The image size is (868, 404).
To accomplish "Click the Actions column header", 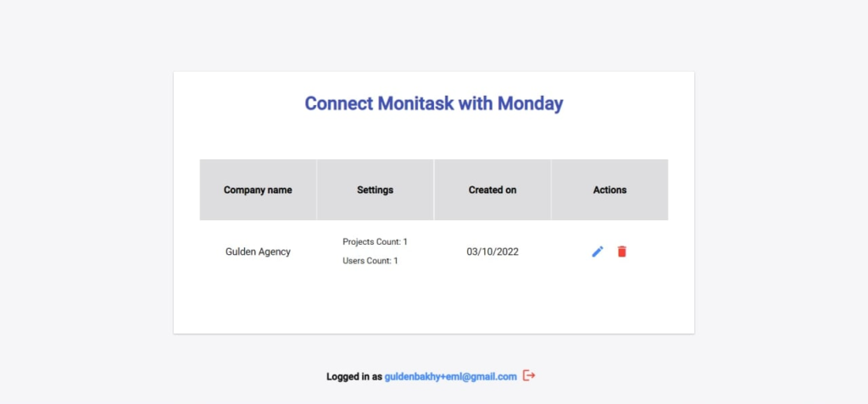I will coord(609,190).
